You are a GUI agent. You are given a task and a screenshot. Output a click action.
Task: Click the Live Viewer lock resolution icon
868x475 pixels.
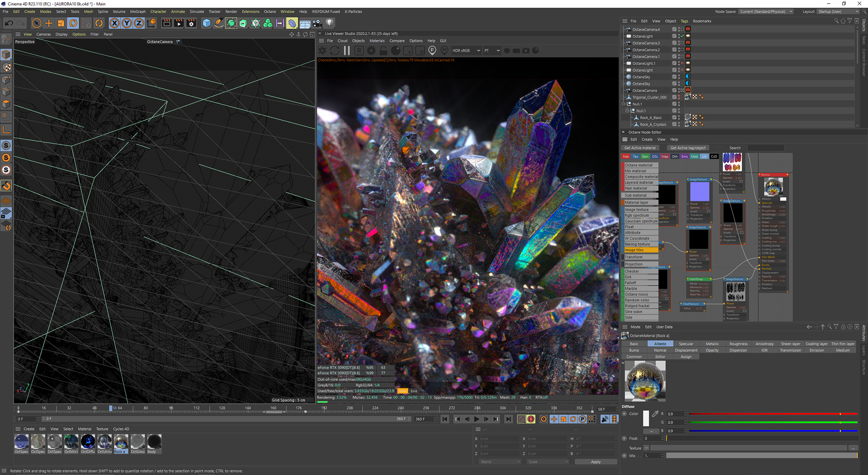383,51
